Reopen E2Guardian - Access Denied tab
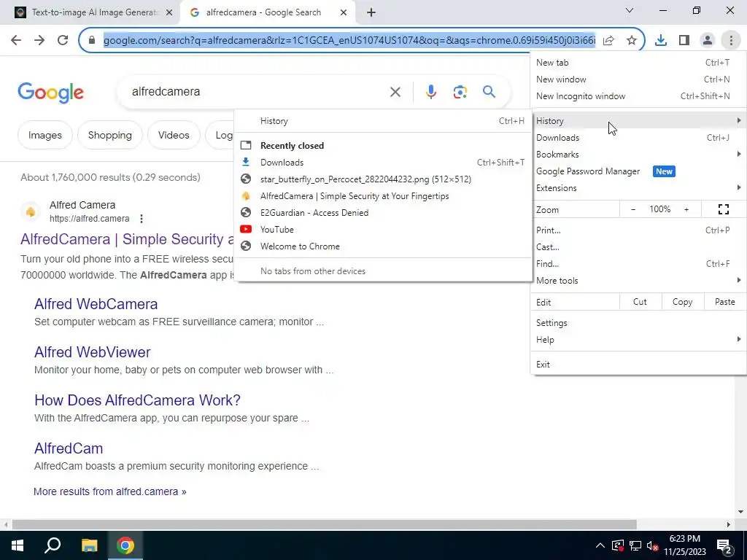The image size is (747, 560). click(383, 213)
